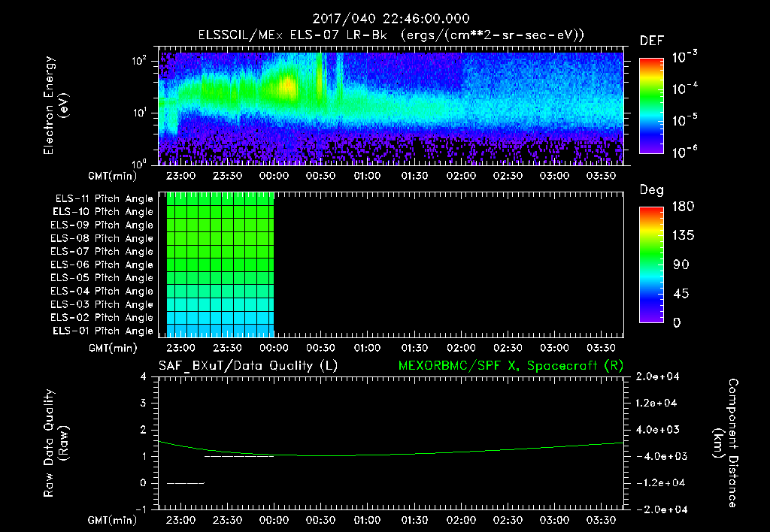Click the plot timestamp 2017/040 22:46:00.000
Image resolution: width=770 pixels, height=532 pixels.
(x=391, y=19)
